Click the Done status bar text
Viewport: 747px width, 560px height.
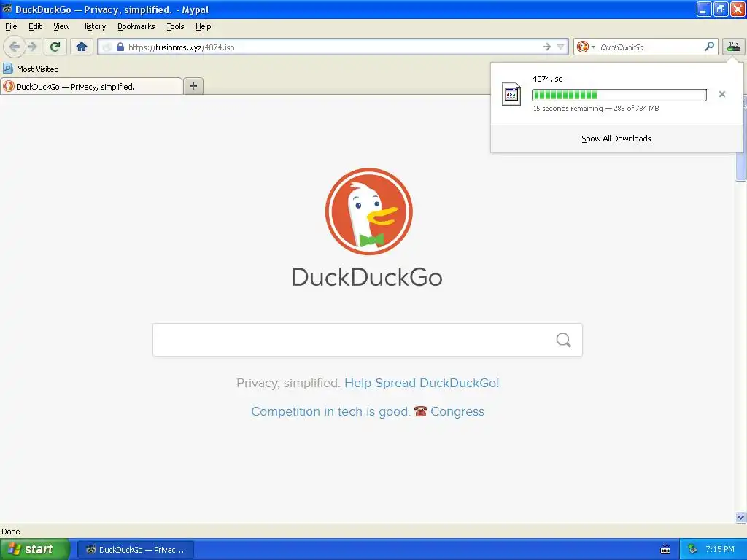(10, 532)
